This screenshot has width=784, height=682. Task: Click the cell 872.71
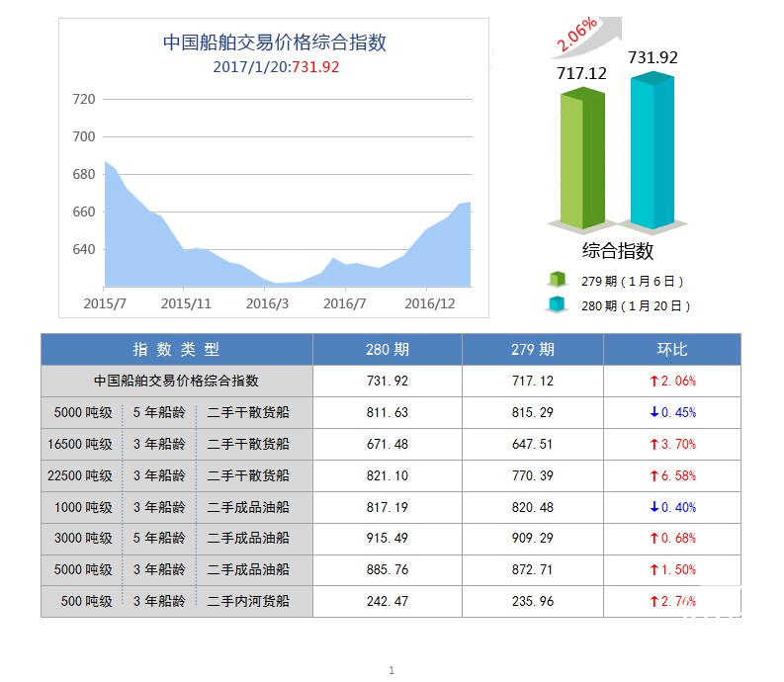(533, 569)
